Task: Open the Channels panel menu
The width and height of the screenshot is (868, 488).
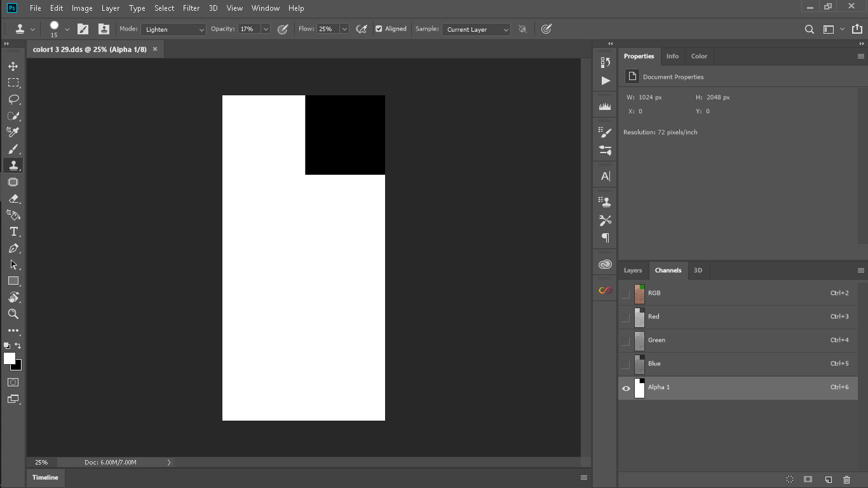Action: 861,270
